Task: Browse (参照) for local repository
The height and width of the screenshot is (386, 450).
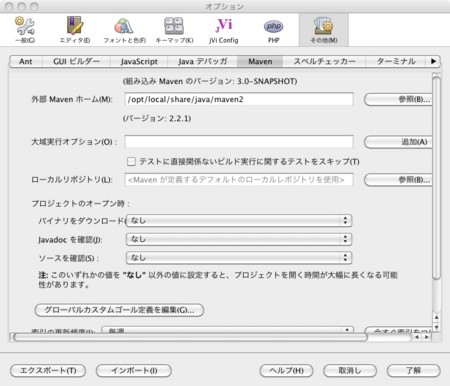Action: [398, 180]
